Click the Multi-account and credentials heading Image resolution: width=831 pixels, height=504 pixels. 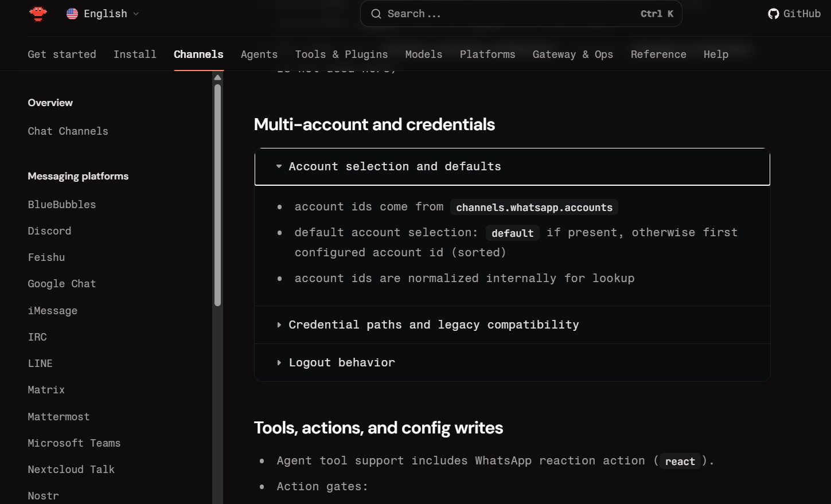click(374, 124)
